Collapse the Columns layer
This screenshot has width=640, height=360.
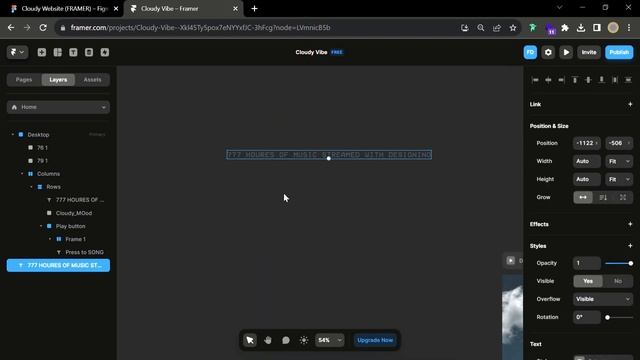click(22, 173)
